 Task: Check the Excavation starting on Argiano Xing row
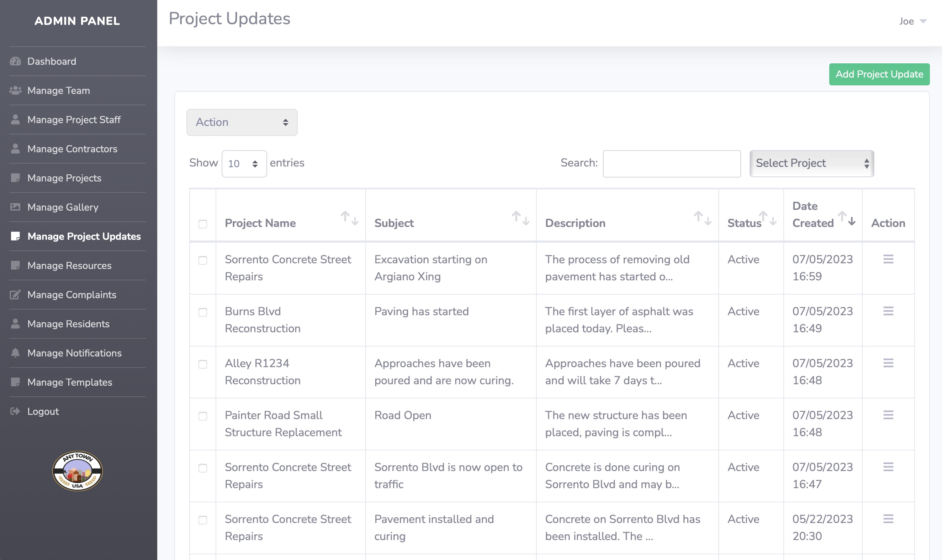[x=202, y=260]
